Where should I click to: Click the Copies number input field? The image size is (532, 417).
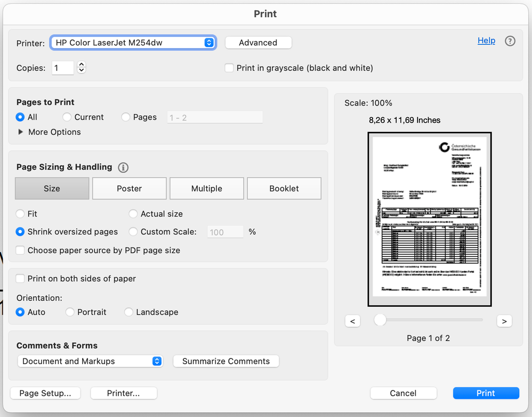63,68
